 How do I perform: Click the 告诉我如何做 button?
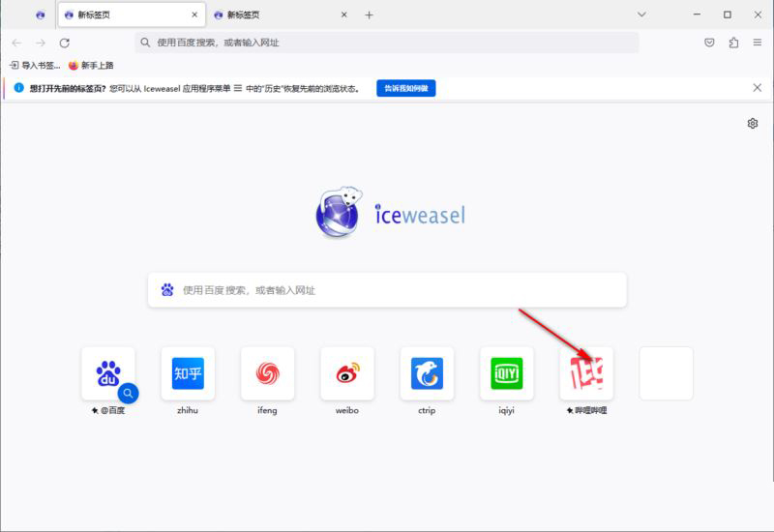tap(405, 88)
